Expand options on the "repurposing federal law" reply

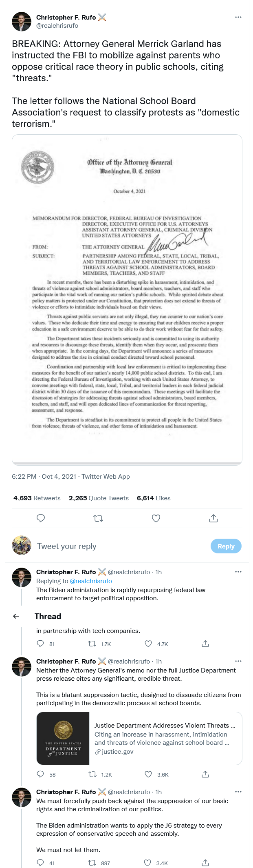click(x=238, y=572)
